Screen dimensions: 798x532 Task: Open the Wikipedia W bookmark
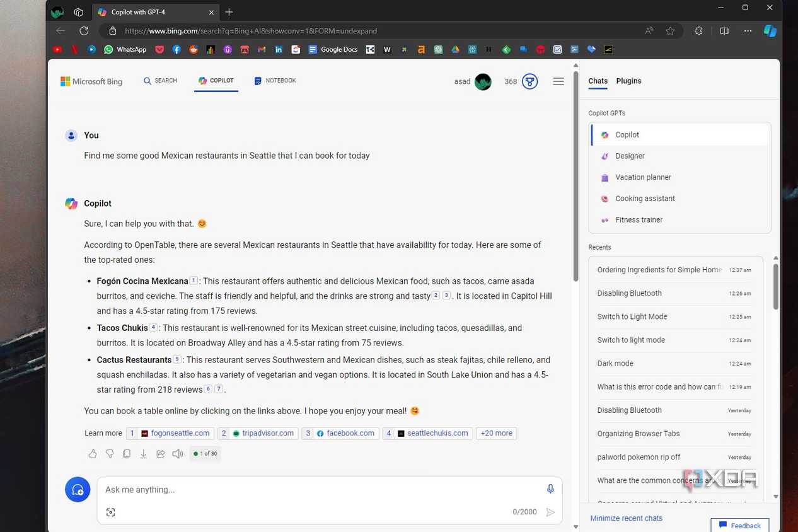point(387,49)
